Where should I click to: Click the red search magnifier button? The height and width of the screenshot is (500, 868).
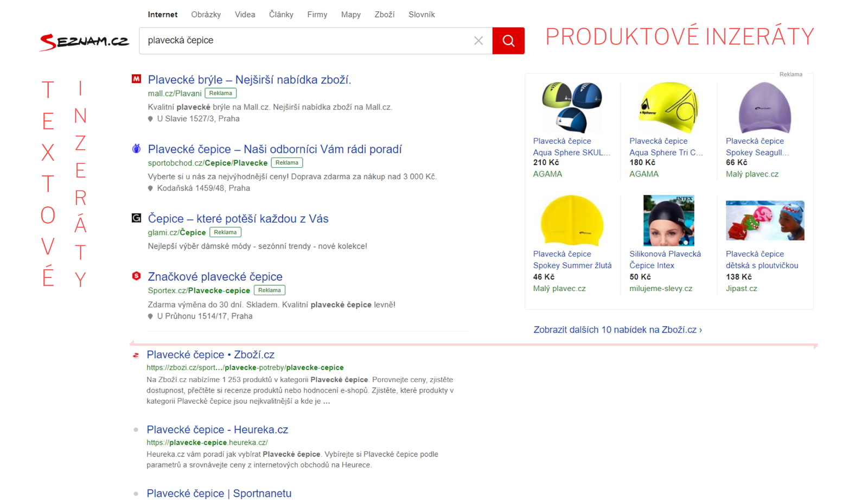pyautogui.click(x=508, y=41)
